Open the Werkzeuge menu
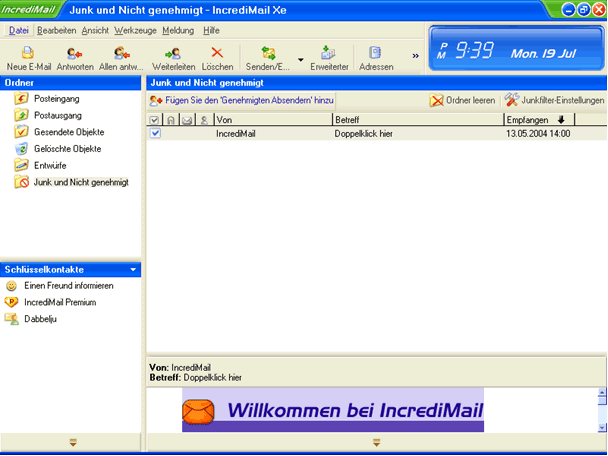The image size is (608, 456). pos(135,30)
